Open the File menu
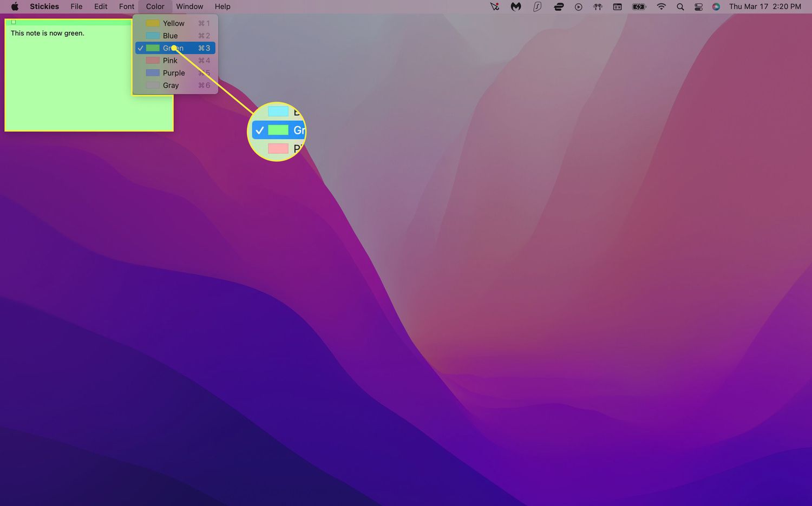Image resolution: width=812 pixels, height=506 pixels. coord(76,6)
